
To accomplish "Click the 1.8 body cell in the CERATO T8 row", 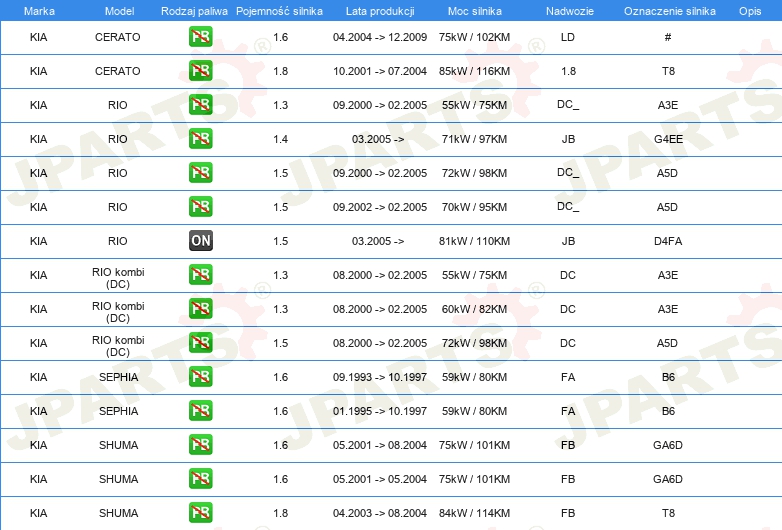I will (568, 71).
